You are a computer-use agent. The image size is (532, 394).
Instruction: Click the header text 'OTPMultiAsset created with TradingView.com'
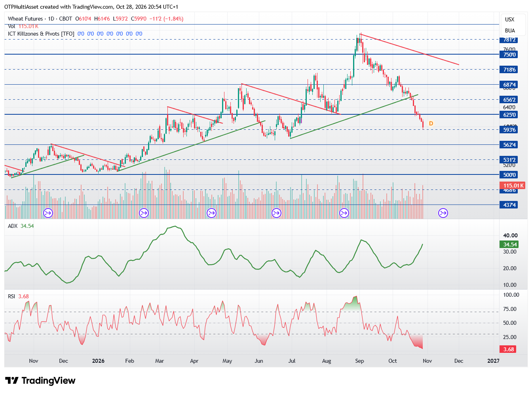click(59, 7)
